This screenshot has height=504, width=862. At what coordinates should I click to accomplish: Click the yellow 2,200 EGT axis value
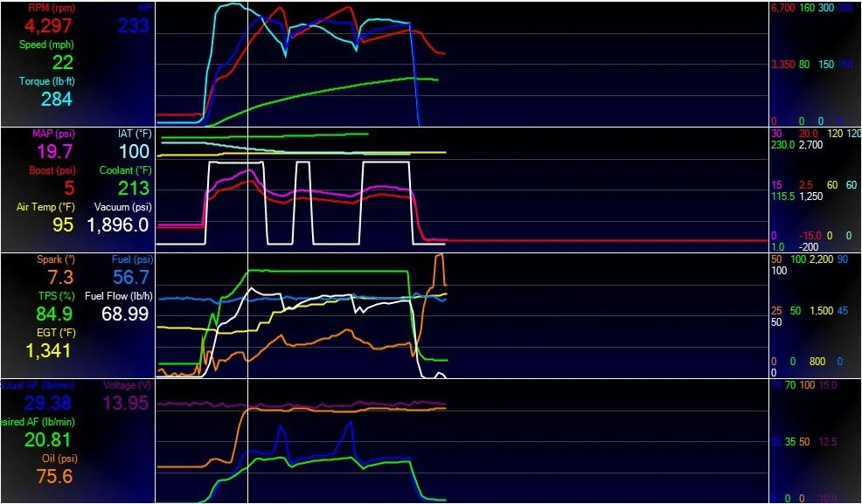(x=821, y=259)
